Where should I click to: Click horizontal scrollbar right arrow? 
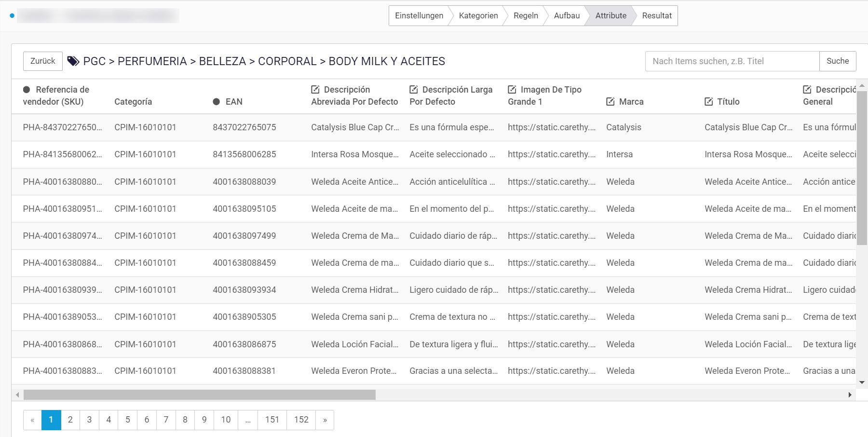click(x=850, y=395)
